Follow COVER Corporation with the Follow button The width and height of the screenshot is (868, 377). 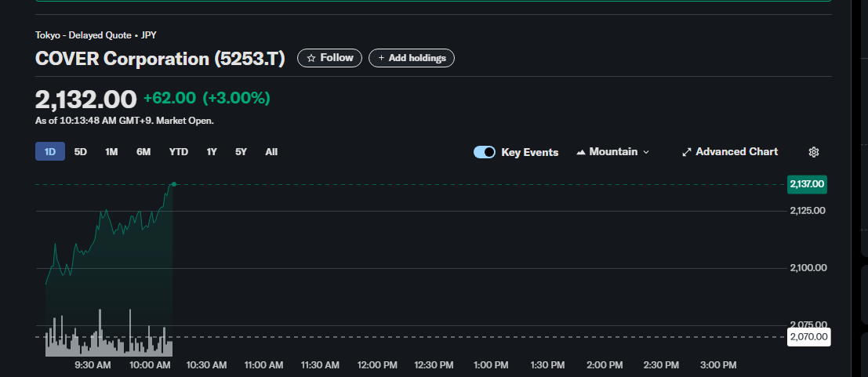[x=329, y=58]
